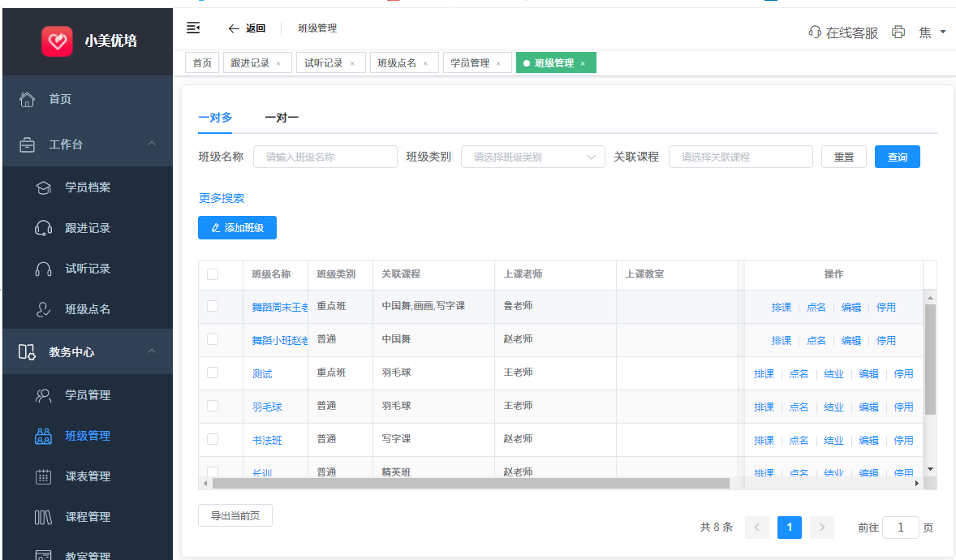Open 学员档案 graduation cap icon
The image size is (956, 560).
point(44,187)
